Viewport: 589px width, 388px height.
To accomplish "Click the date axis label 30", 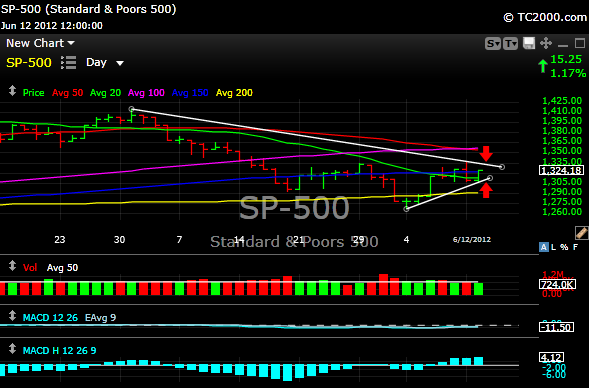I will 119,240.
